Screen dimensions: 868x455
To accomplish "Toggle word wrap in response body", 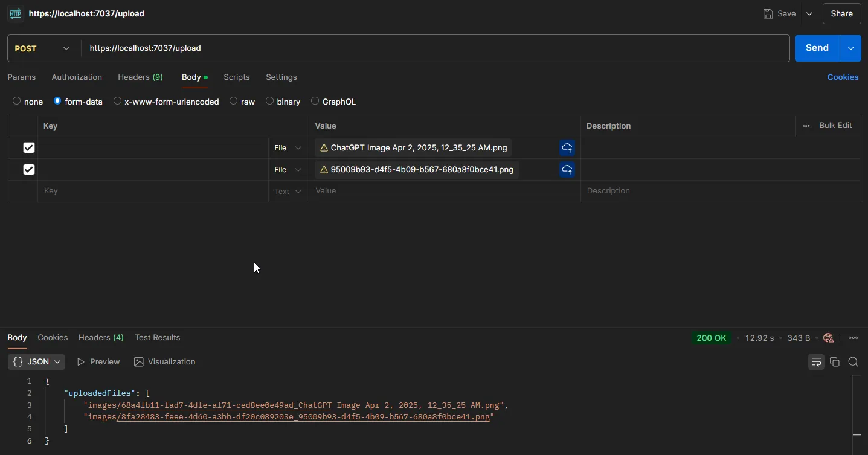I will (x=816, y=362).
